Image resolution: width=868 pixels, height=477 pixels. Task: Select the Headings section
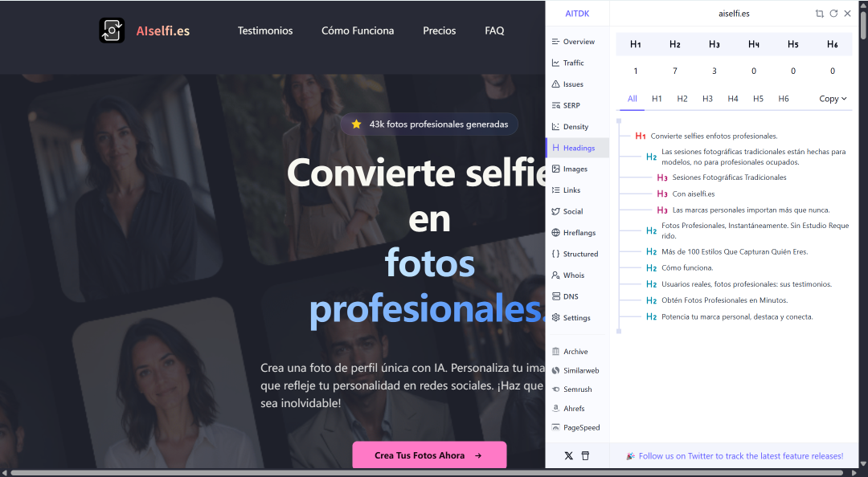coord(577,148)
